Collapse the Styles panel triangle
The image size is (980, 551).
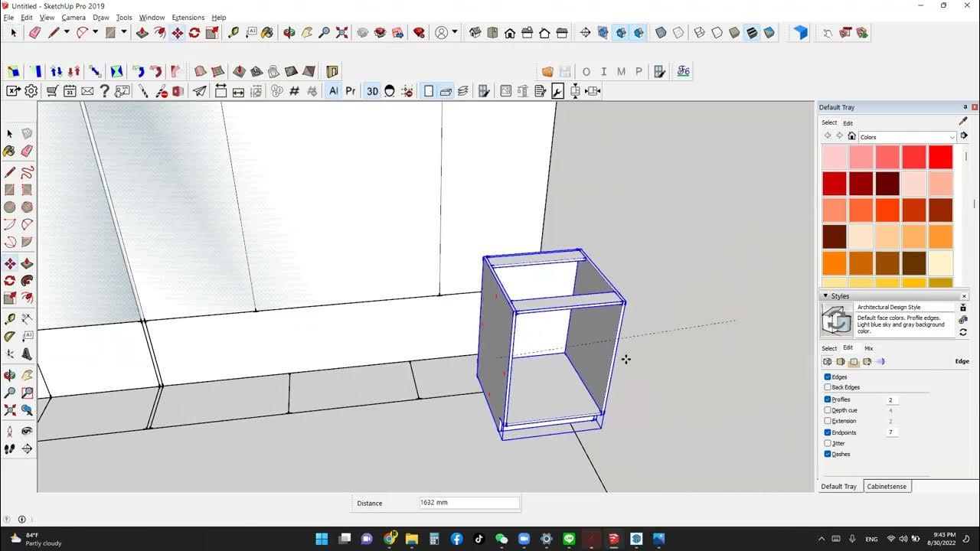[x=825, y=295]
